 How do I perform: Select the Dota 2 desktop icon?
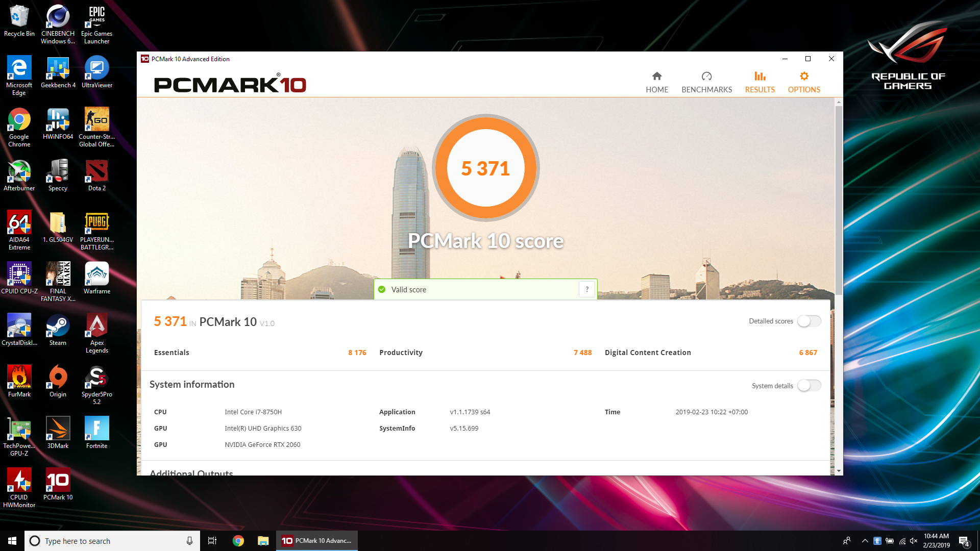coord(96,175)
